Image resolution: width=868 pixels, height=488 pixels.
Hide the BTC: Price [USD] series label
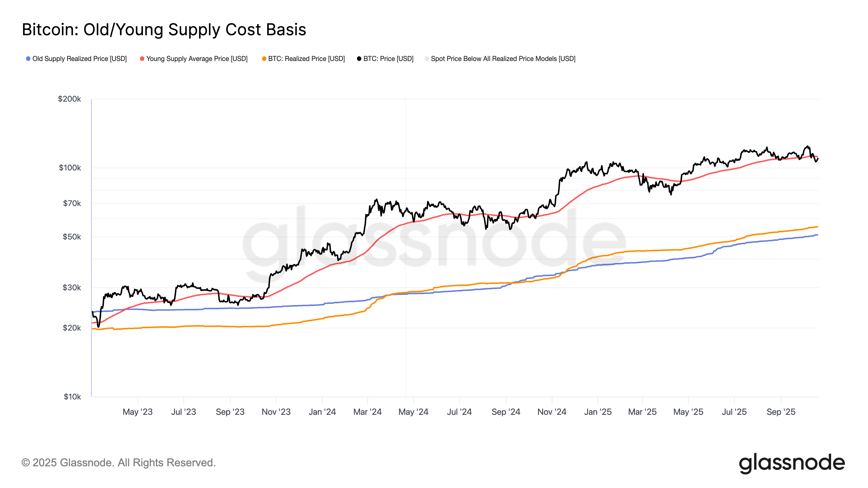pos(388,59)
